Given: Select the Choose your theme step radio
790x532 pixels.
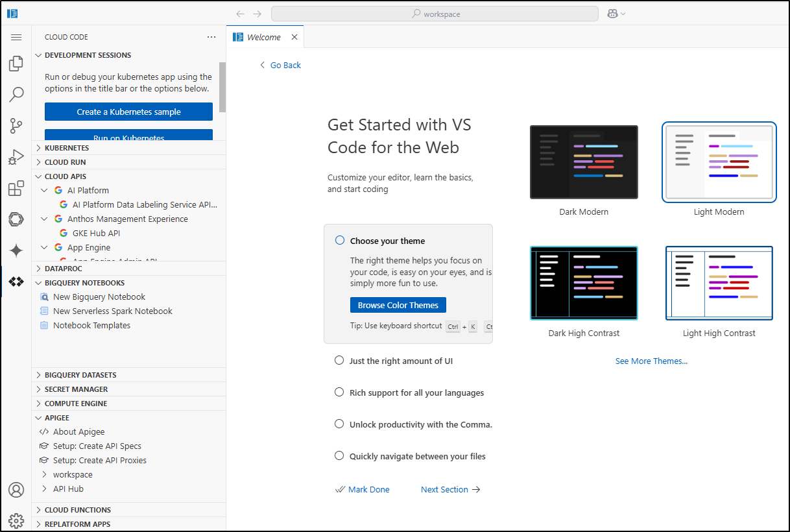Looking at the screenshot, I should [x=340, y=240].
